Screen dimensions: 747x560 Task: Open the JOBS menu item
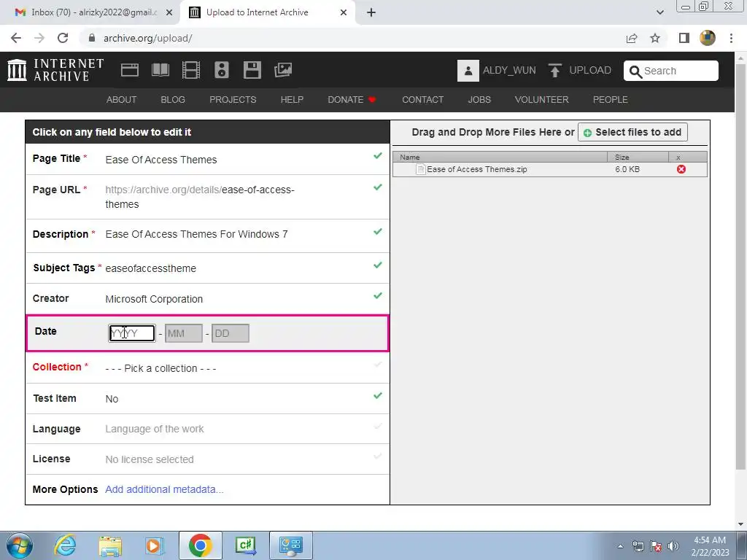[479, 99]
